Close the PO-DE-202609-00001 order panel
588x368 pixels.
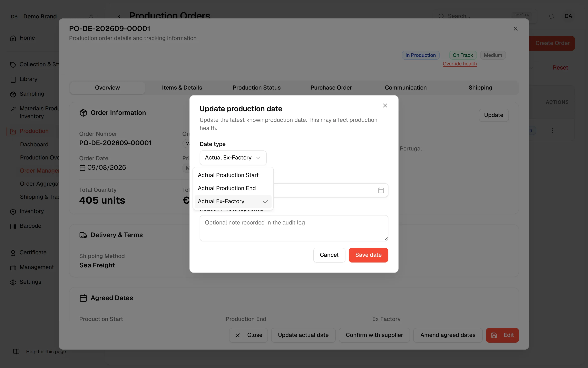(x=516, y=29)
